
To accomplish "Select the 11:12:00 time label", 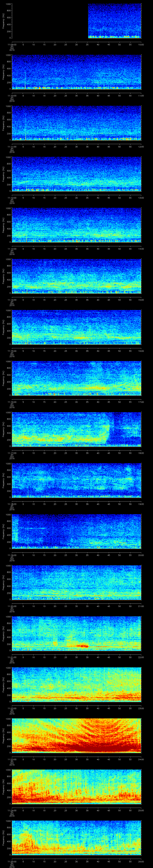I will [x=12, y=198].
